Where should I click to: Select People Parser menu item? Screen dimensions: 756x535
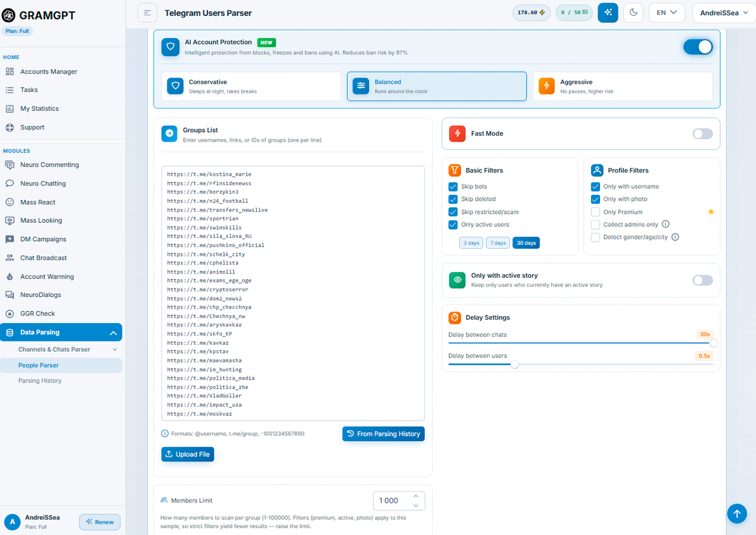pyautogui.click(x=61, y=365)
